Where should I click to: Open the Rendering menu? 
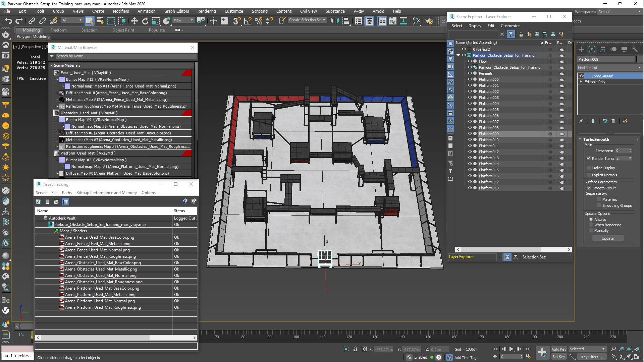(206, 11)
